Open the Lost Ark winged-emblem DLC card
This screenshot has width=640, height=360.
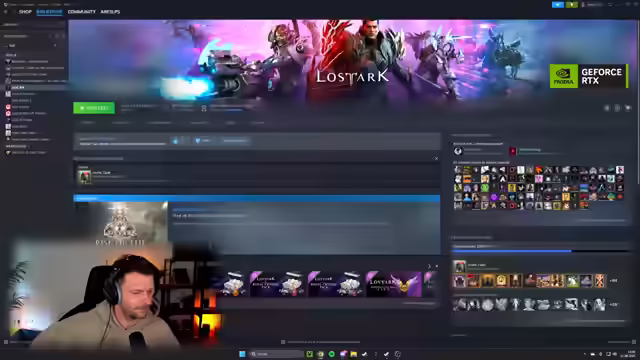click(x=394, y=284)
